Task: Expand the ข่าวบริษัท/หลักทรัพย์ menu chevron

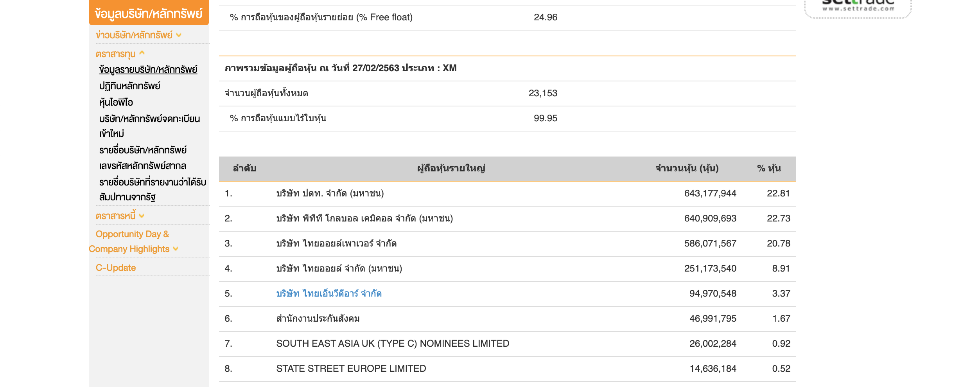Action: pos(179,35)
